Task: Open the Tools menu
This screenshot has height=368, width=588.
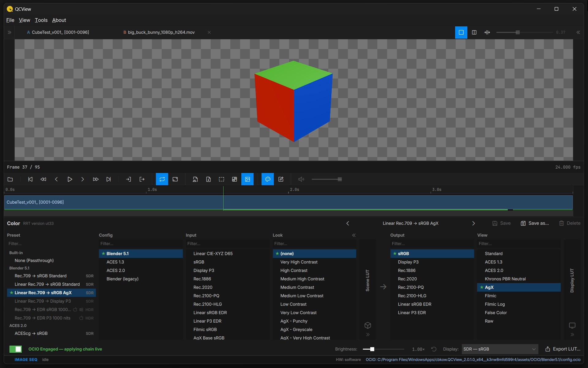Action: pos(41,20)
